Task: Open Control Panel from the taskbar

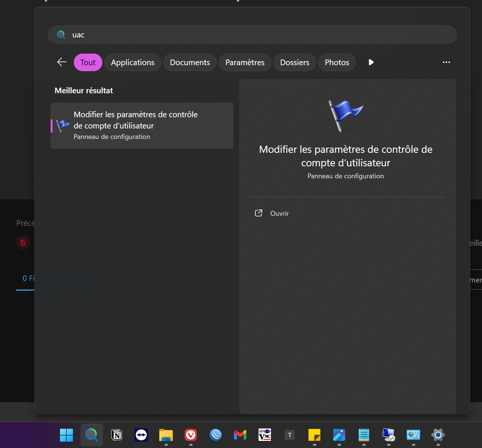Action: pos(413,435)
